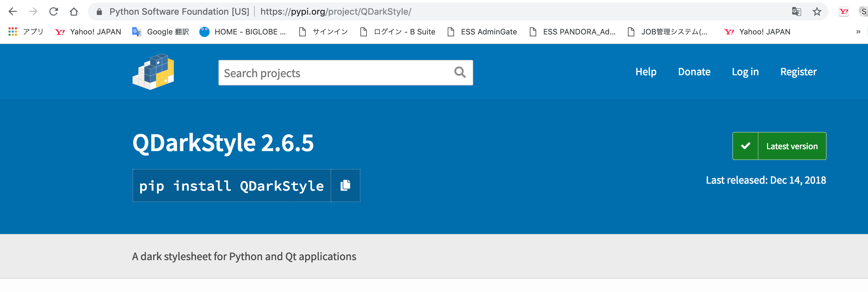Screen dimensions: 868x292
Task: Click the QDarkStyle 2.6.5 title
Action: pos(223,143)
